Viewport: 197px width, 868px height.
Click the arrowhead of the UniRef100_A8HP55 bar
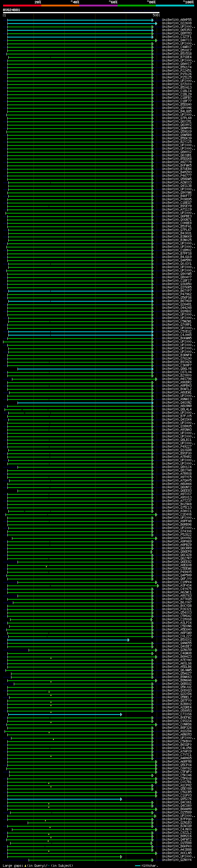(153, 20)
